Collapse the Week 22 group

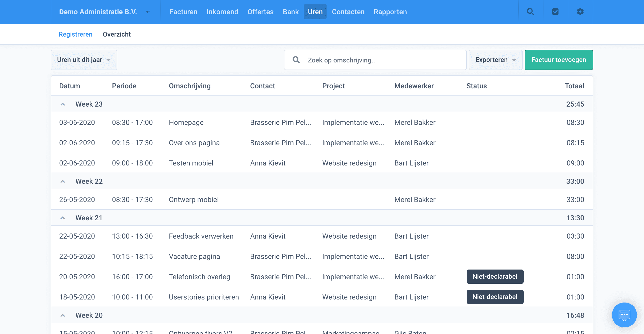coord(63,181)
